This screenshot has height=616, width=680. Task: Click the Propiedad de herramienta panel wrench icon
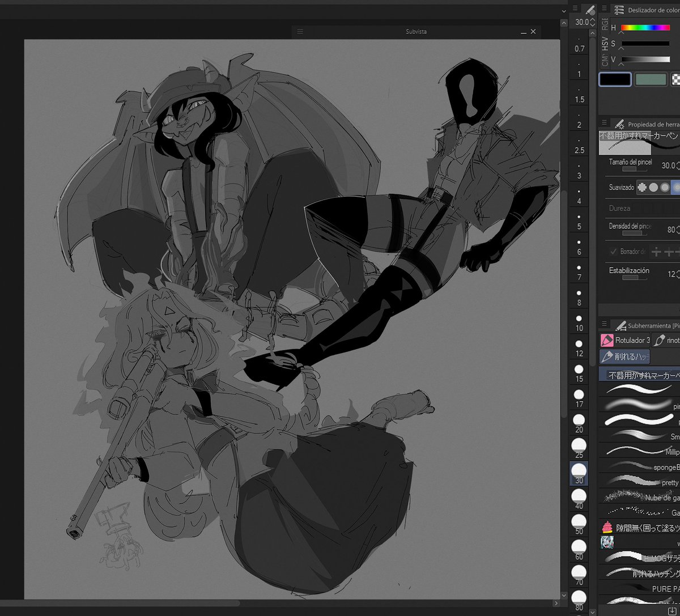click(x=619, y=124)
